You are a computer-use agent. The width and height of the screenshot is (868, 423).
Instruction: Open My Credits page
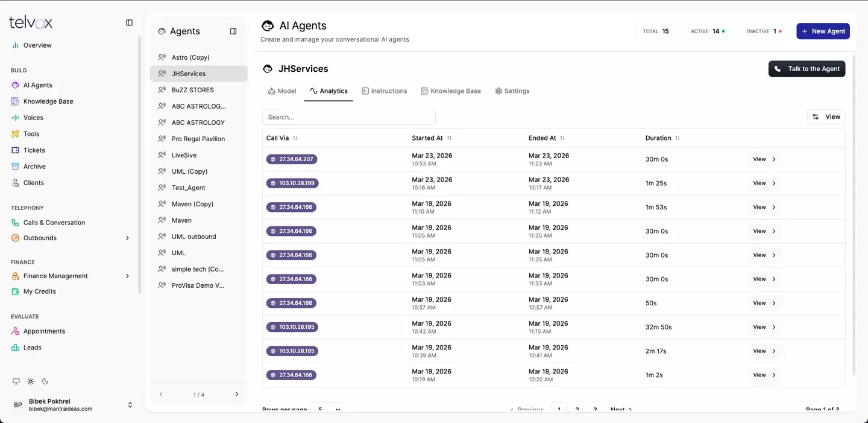point(40,291)
